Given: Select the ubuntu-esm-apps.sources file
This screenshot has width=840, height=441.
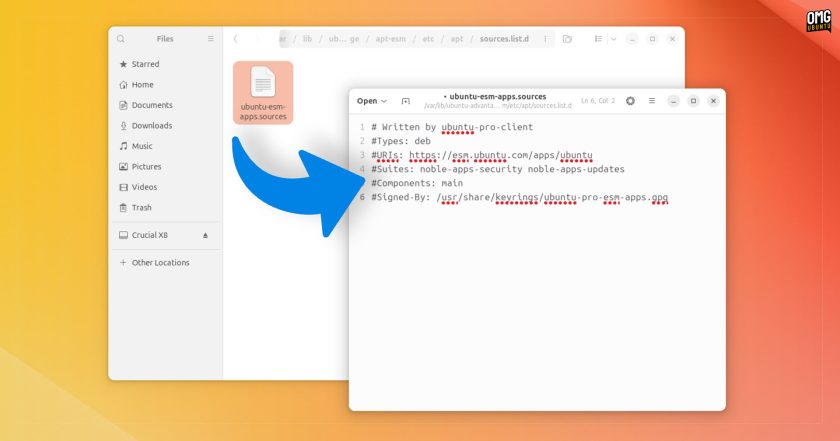Looking at the screenshot, I should [263, 93].
